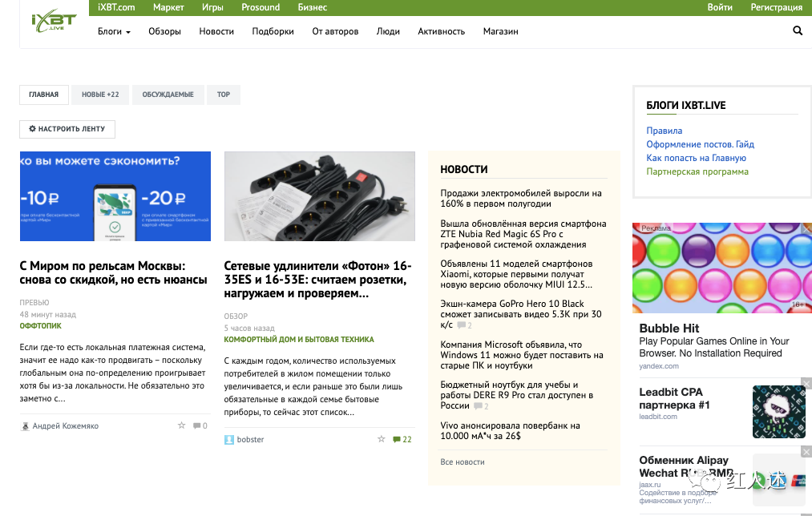Screen dimensions: 812x516
Task: Open Маркет in top bar
Action: point(168,7)
